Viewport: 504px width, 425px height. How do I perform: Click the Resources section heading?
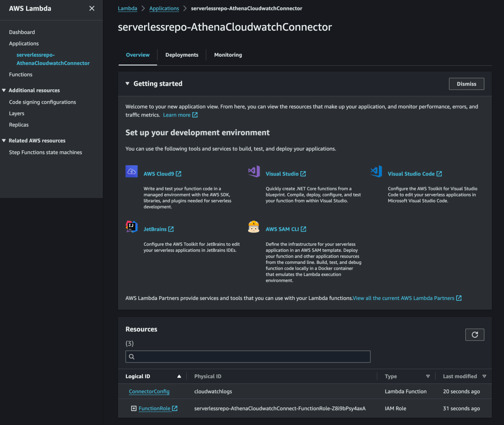click(x=142, y=329)
